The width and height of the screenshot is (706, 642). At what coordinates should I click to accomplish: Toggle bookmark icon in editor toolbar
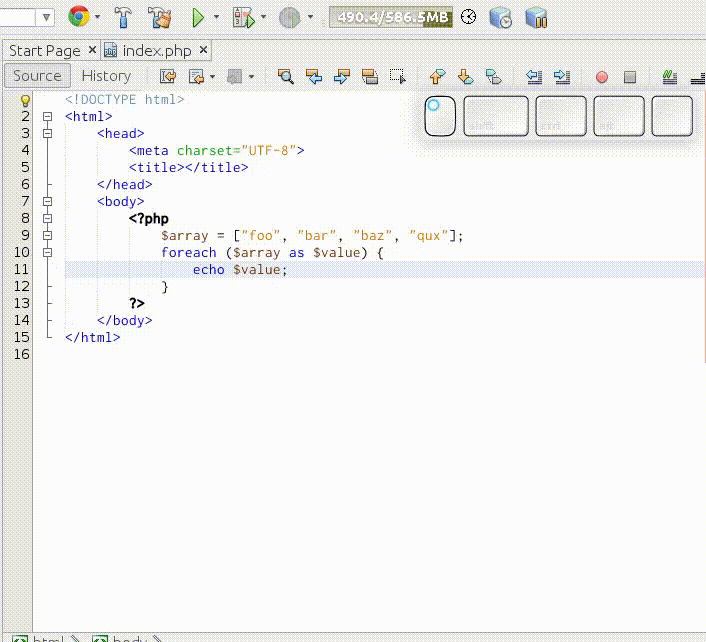tap(493, 76)
